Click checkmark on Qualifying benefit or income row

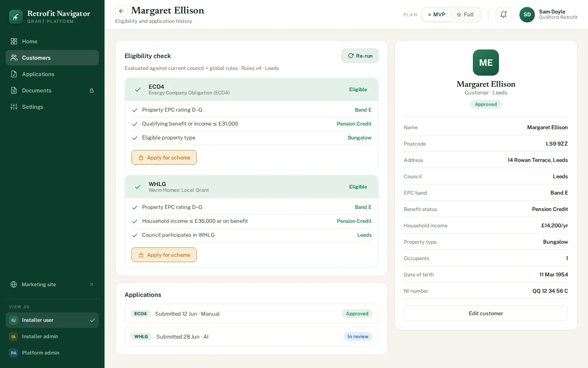(x=135, y=124)
